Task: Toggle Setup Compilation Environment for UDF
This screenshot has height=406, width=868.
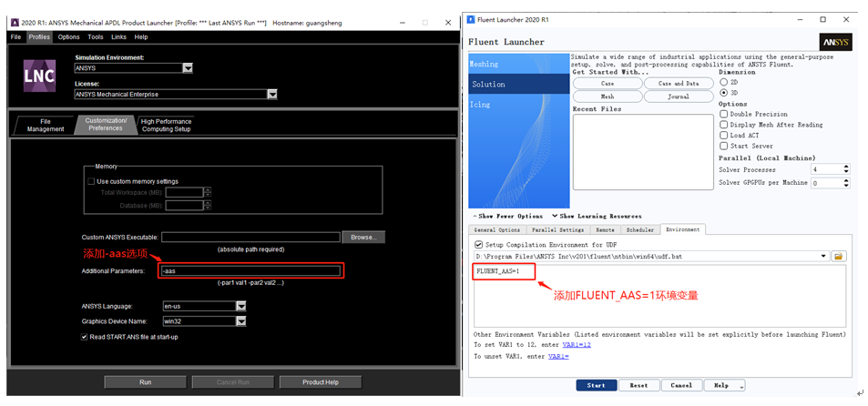Action: click(x=479, y=245)
